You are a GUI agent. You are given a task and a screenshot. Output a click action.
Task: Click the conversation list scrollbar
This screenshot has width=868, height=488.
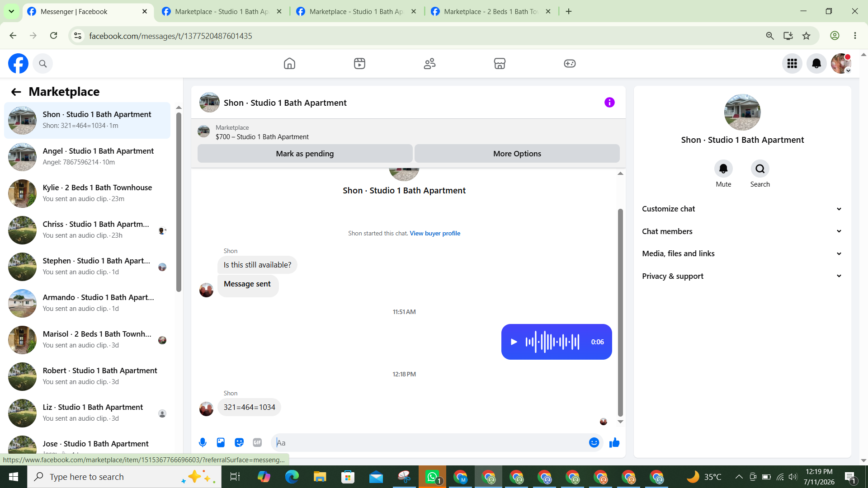point(179,202)
